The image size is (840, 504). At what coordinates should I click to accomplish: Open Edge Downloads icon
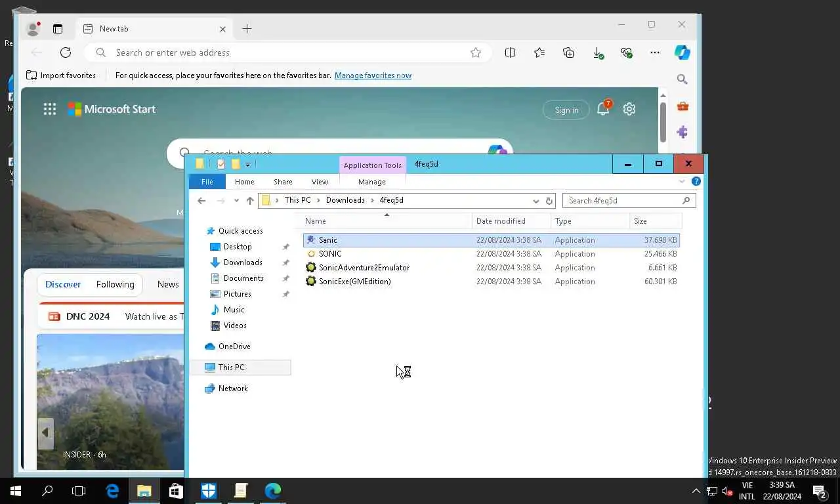click(598, 52)
